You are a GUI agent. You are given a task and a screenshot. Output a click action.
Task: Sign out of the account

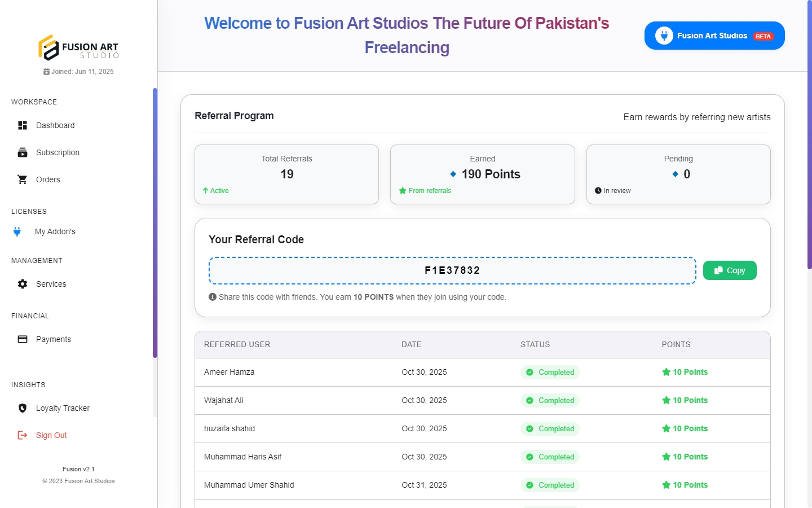tap(51, 435)
